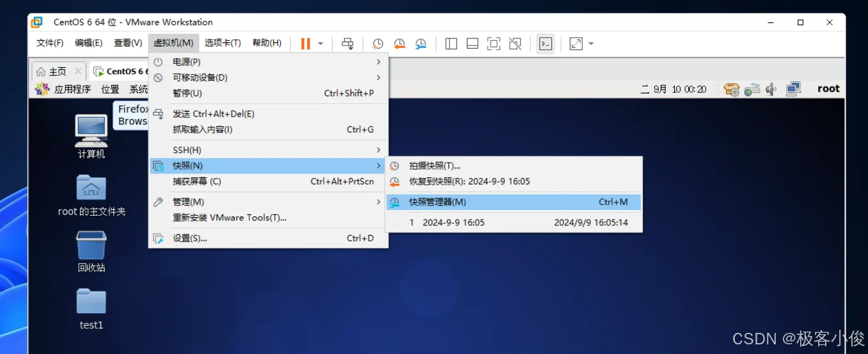Toggle the library sidebar panel icon
This screenshot has width=868, height=354.
(x=451, y=44)
